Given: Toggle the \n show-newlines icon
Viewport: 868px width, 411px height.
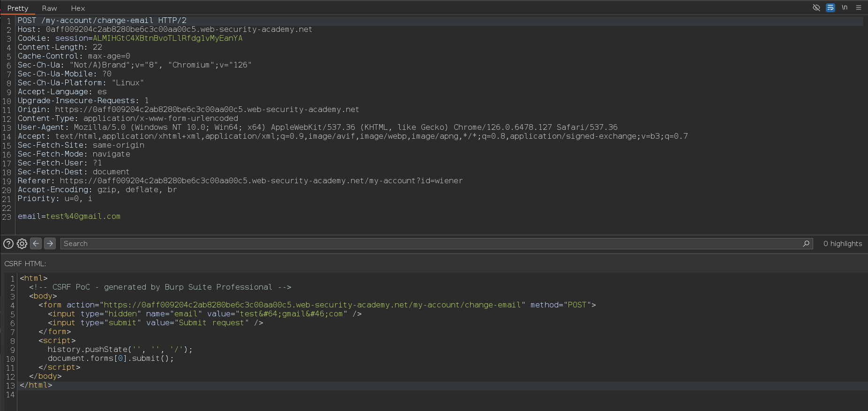Looking at the screenshot, I should coord(845,7).
